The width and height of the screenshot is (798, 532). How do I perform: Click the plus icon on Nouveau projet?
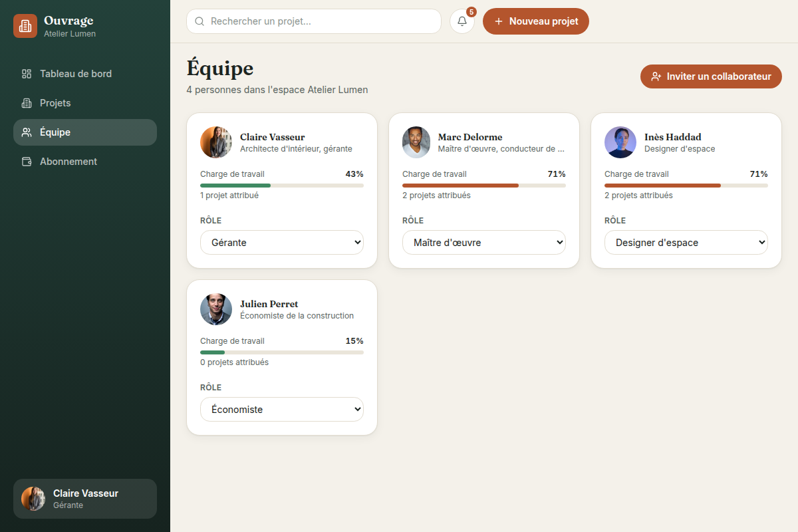tap(499, 21)
